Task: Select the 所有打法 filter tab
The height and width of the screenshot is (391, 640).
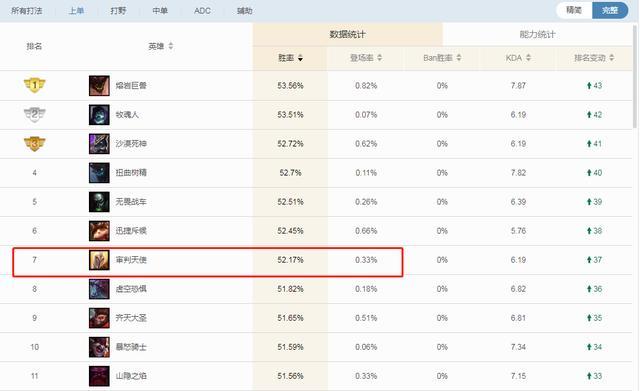Action: 27,11
